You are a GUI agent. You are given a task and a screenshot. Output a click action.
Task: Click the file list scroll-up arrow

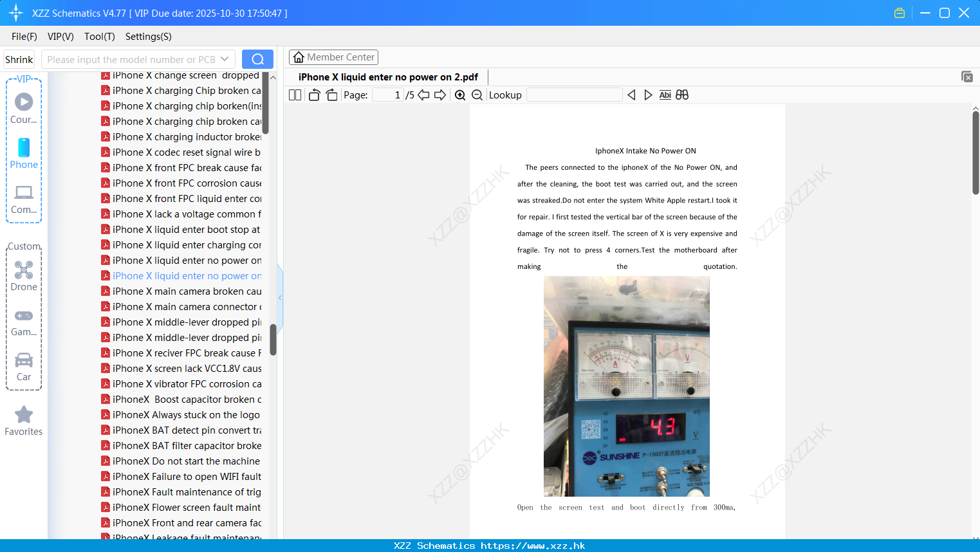[273, 77]
